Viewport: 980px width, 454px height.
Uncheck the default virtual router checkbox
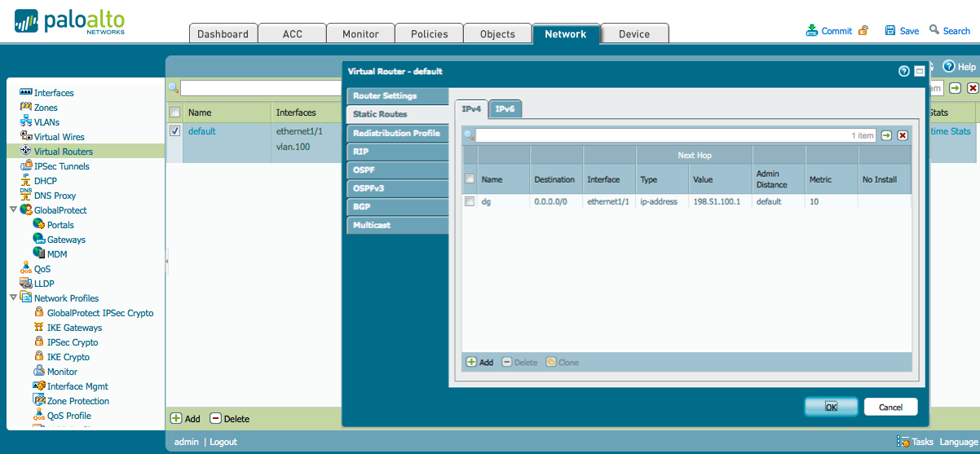[174, 131]
